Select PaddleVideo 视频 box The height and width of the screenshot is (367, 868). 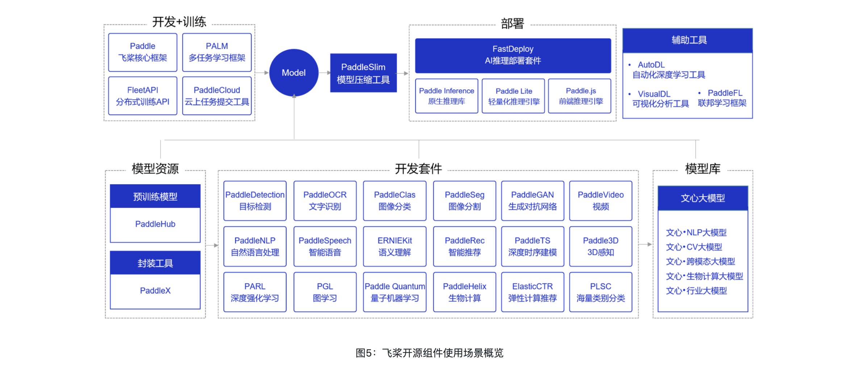[x=601, y=201]
